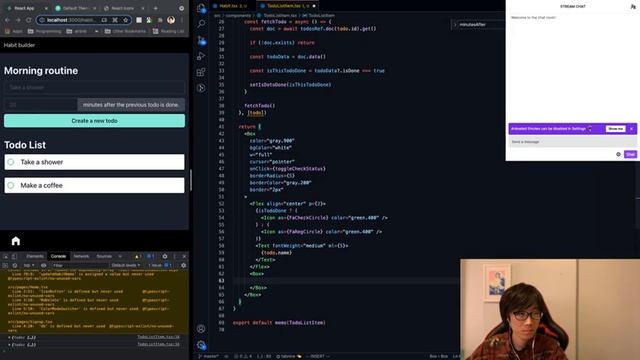Open VS Code Search magnifier icon

(201, 24)
